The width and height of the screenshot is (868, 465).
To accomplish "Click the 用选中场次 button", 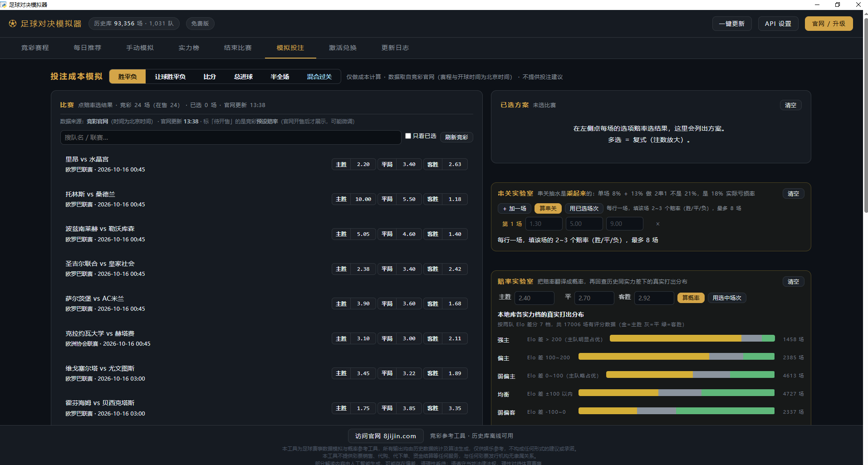I will [x=727, y=298].
